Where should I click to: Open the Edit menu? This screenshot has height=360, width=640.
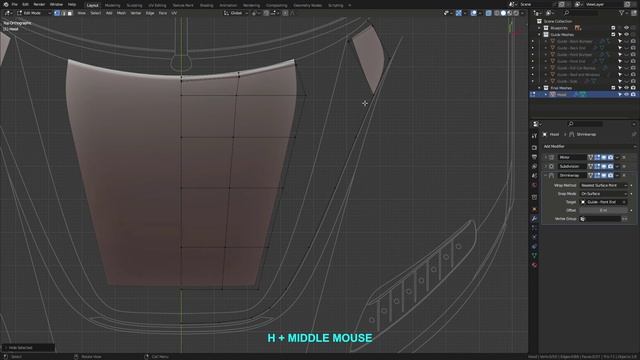tap(25, 4)
